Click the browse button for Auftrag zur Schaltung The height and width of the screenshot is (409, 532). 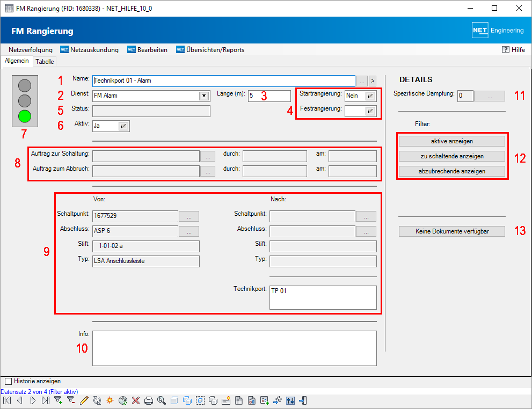point(208,156)
